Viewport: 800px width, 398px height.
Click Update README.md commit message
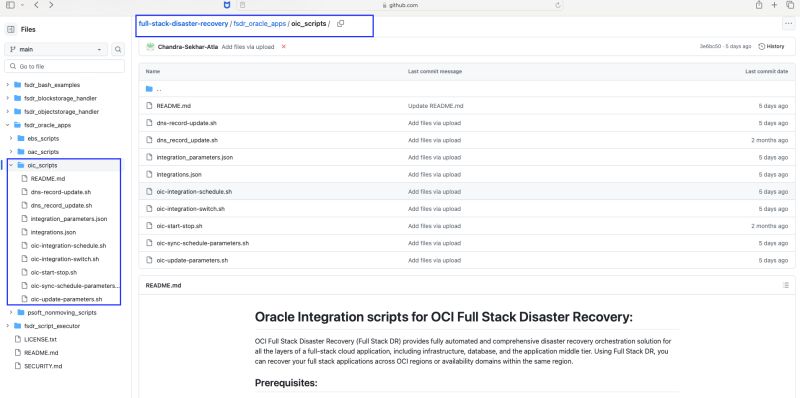(436, 106)
